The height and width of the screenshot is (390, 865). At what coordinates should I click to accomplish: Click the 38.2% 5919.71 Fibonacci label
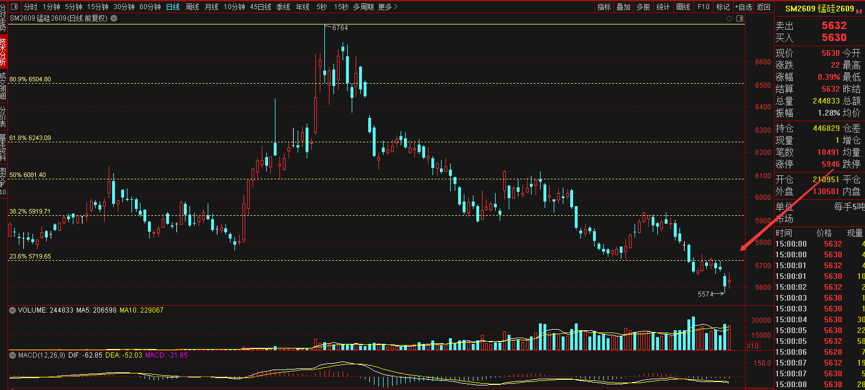(x=31, y=211)
